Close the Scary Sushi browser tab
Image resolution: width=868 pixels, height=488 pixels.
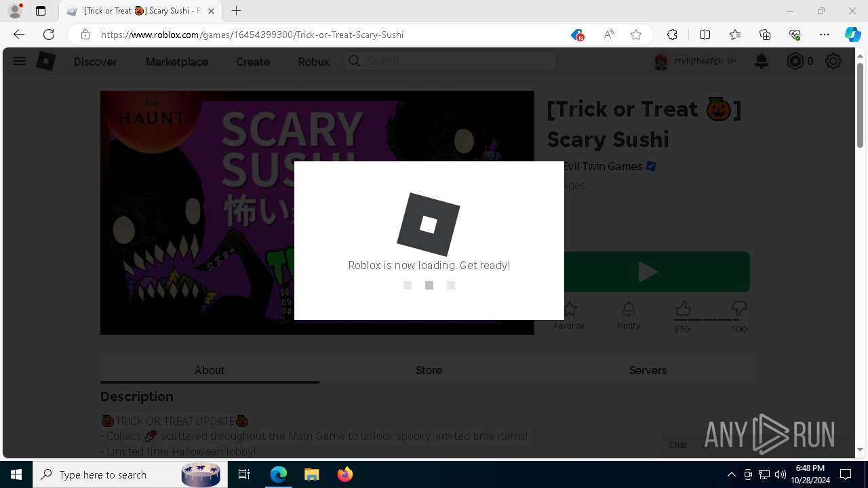click(211, 11)
